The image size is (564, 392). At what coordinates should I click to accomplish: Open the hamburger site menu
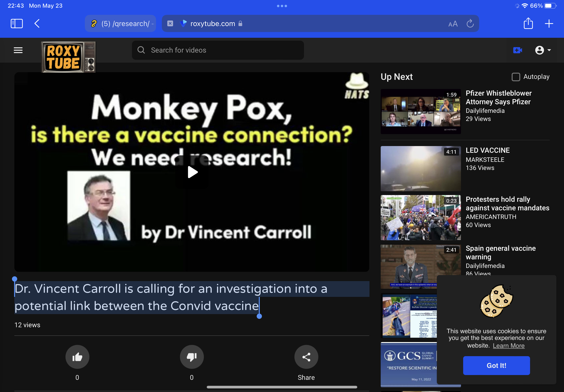[x=18, y=50]
